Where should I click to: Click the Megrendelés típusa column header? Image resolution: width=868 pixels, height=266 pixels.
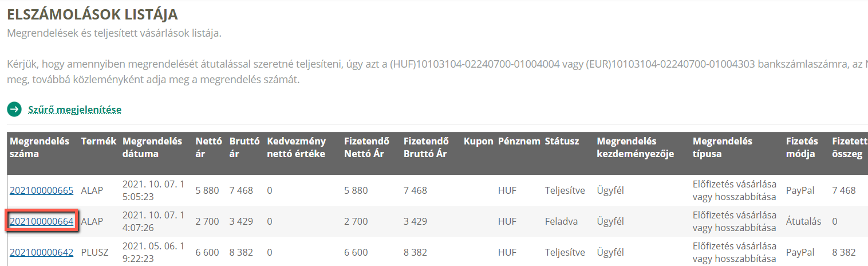723,147
